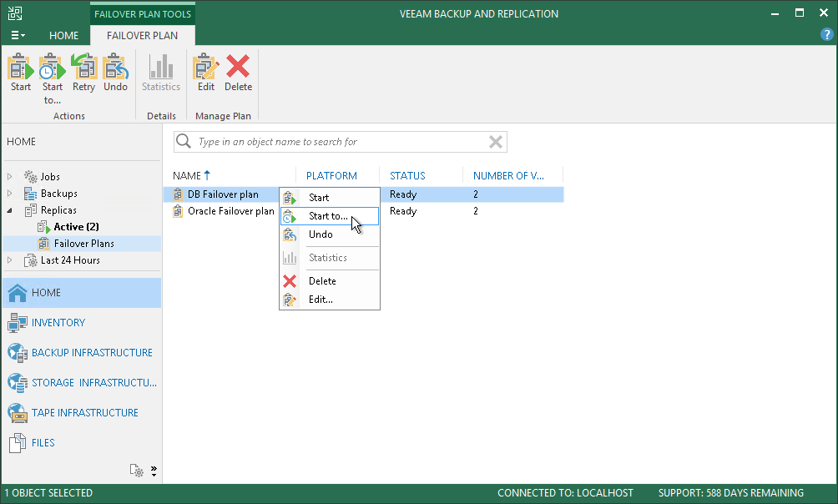Click 1 OBJECT SELECTED status text
838x504 pixels.
point(48,493)
